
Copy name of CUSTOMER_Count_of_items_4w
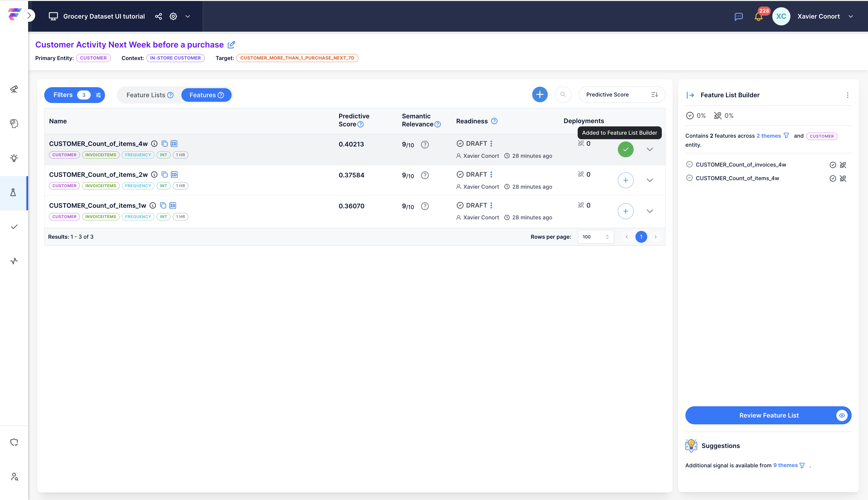(x=165, y=143)
